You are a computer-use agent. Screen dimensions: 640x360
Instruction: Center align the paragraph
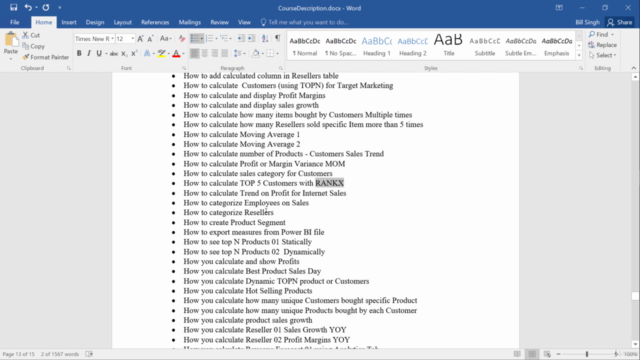pyautogui.click(x=204, y=53)
